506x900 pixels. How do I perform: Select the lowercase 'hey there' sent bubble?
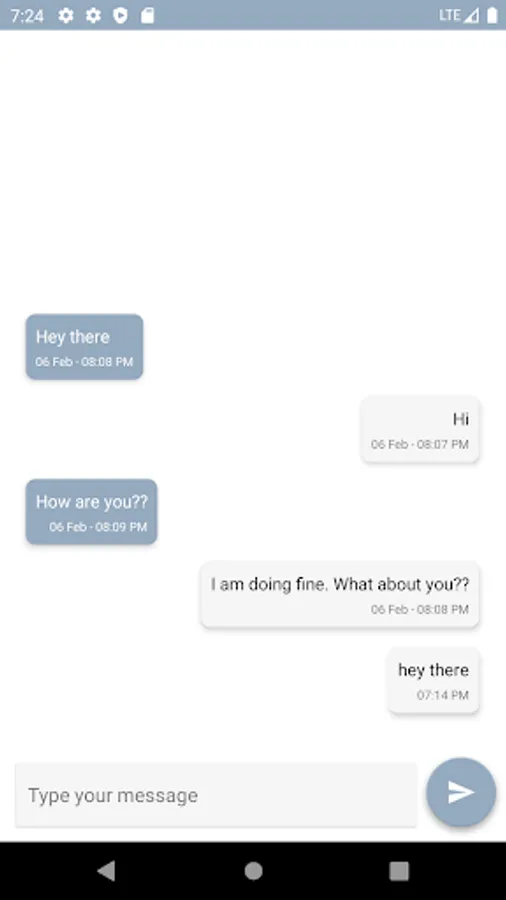(x=434, y=680)
